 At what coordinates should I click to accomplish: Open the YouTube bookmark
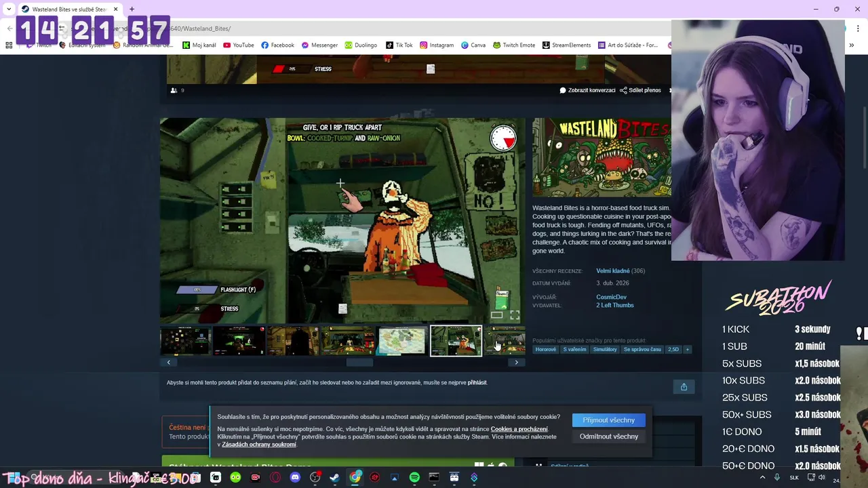tap(238, 45)
